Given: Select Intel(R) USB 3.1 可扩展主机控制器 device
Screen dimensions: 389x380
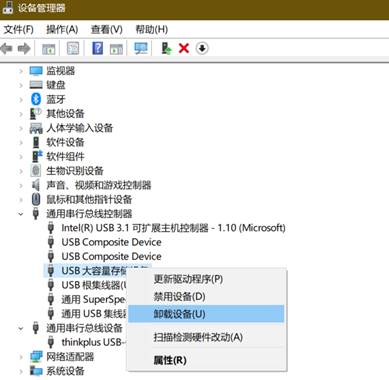Looking at the screenshot, I should click(173, 228).
